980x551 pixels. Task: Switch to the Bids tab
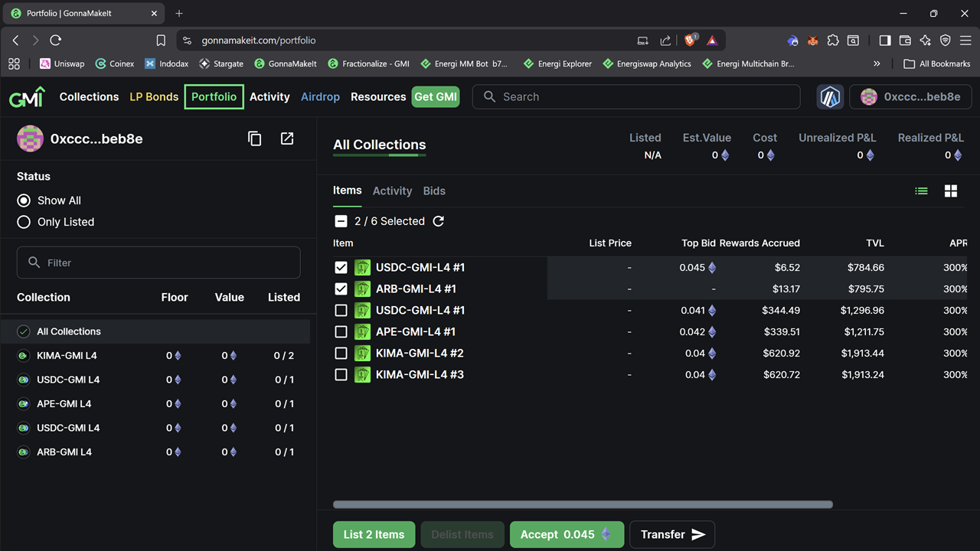(434, 191)
